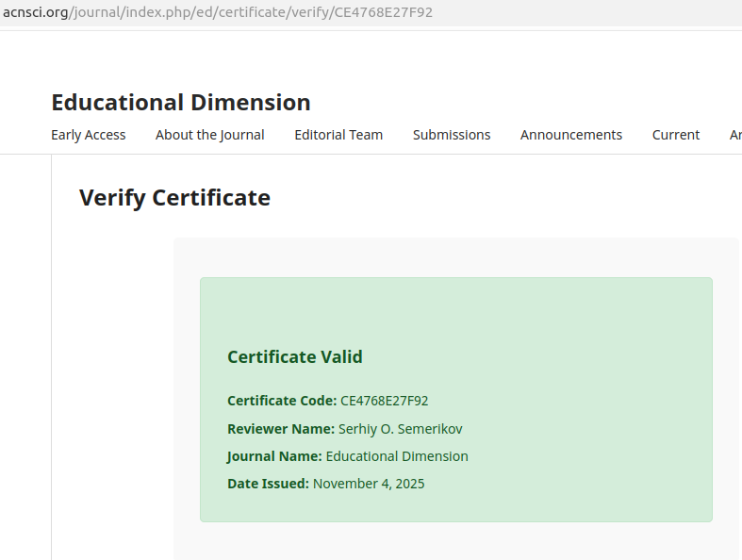Click the Certificate Code label
This screenshot has width=742, height=560.
coord(281,402)
